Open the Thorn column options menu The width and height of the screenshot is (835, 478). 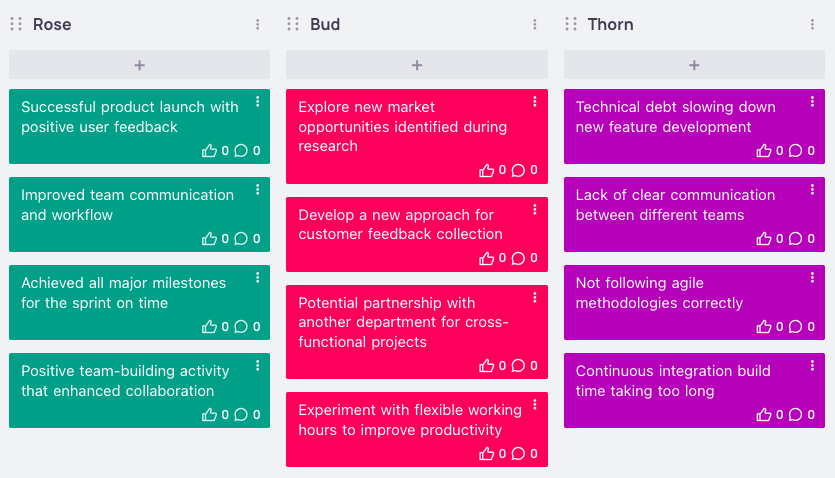(813, 24)
